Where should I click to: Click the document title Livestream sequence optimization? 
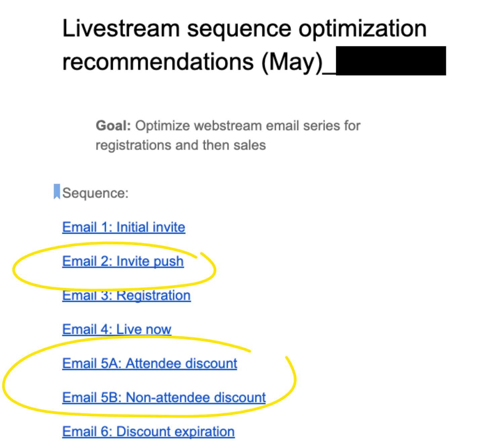244,29
